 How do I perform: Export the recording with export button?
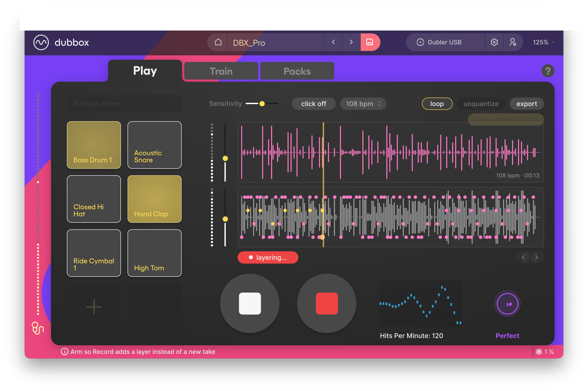(x=527, y=104)
